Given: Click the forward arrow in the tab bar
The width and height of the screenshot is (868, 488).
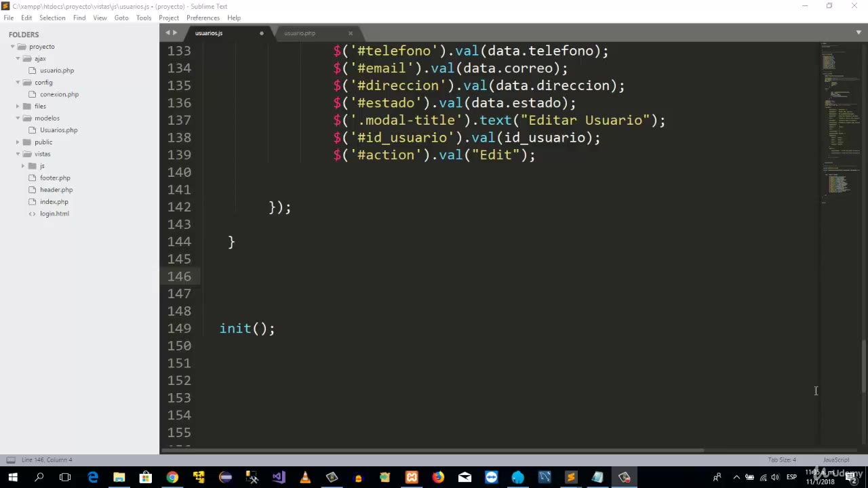Looking at the screenshot, I should coord(175,33).
